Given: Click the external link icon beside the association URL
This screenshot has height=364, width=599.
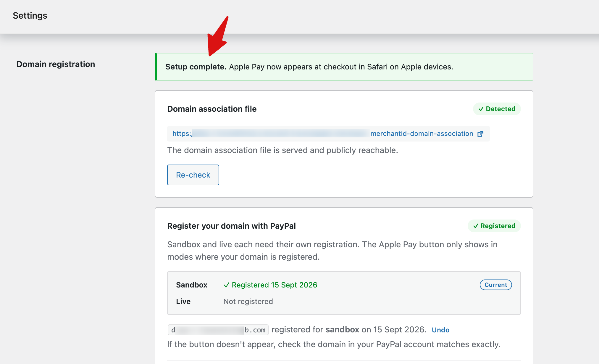Looking at the screenshot, I should click(x=480, y=134).
